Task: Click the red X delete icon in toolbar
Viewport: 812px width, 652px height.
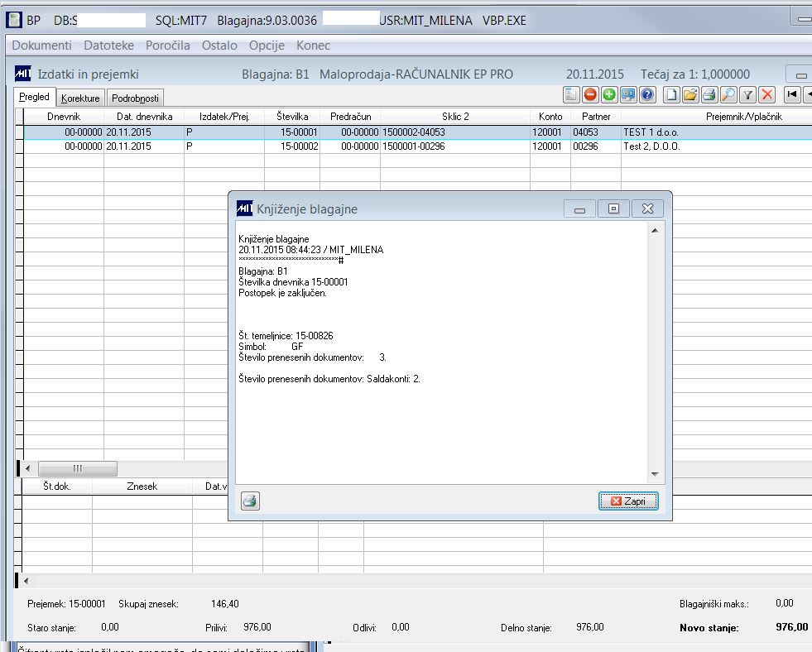Action: tap(767, 94)
